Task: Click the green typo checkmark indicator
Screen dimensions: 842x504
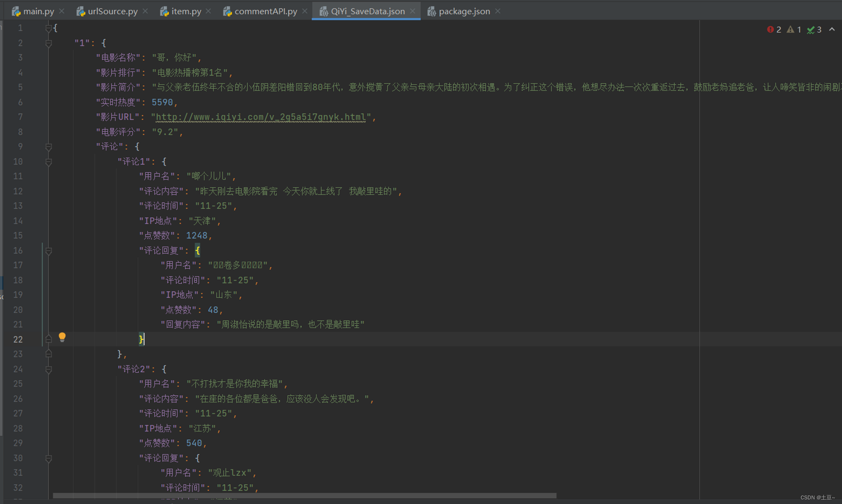Action: 810,30
